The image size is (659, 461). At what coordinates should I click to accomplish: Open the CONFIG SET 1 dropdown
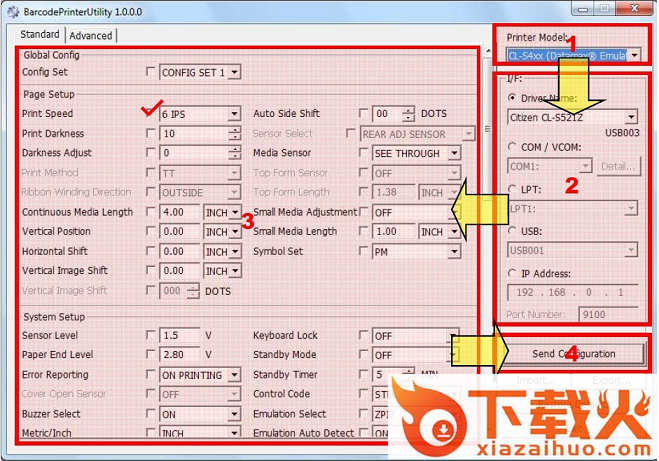point(235,72)
